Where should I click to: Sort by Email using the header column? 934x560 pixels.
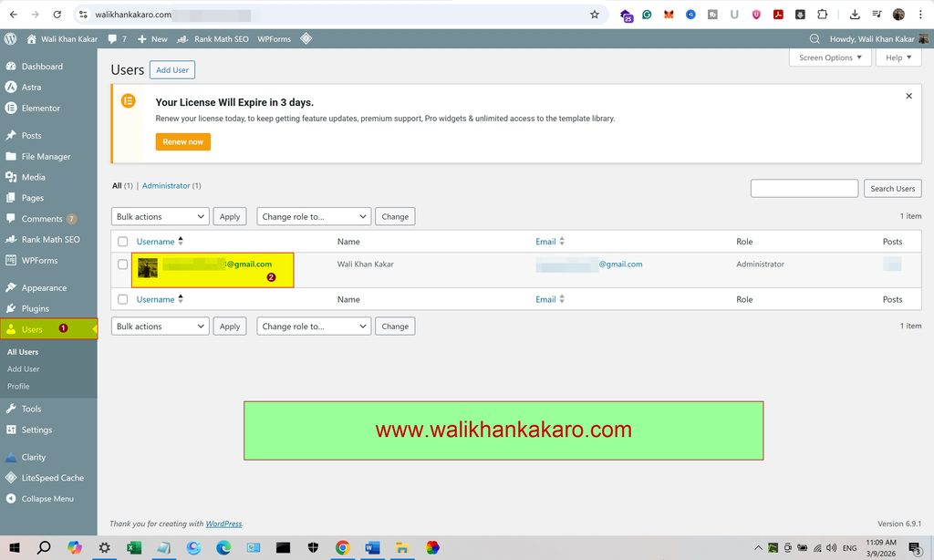(550, 242)
